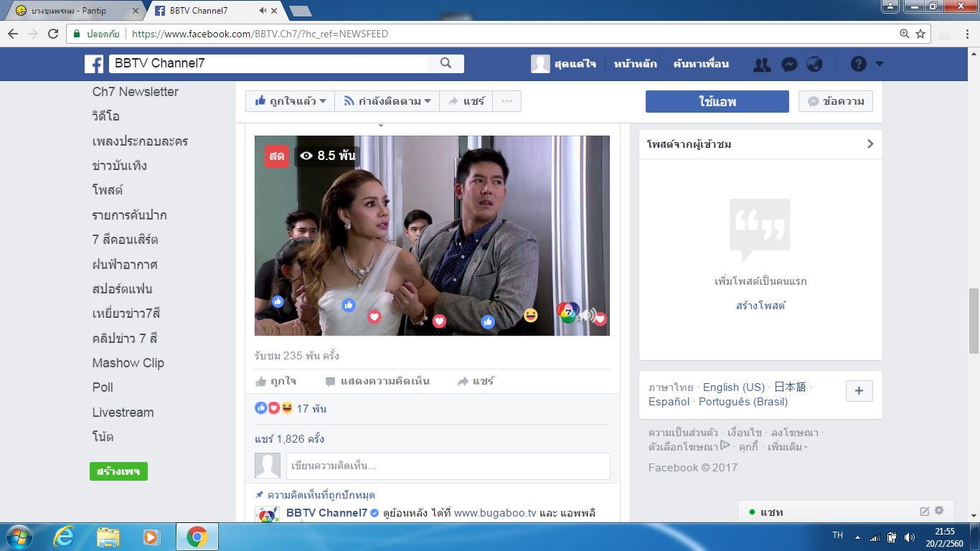Open Ch7 Newsletter in sidebar
Viewport: 980px width, 551px height.
click(136, 92)
